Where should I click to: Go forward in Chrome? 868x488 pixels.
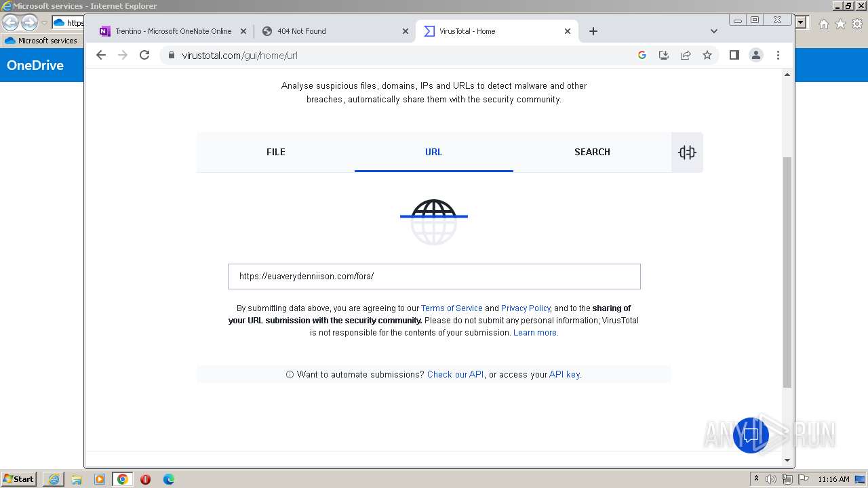tap(123, 55)
